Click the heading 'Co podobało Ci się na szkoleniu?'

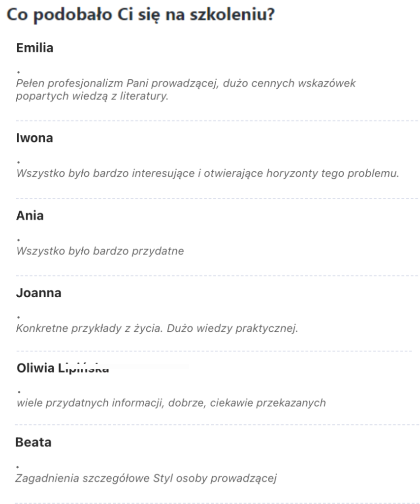140,15
